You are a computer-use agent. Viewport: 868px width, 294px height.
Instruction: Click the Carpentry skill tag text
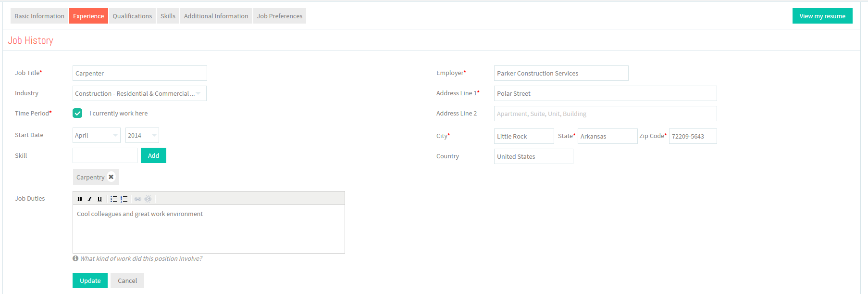pos(90,177)
